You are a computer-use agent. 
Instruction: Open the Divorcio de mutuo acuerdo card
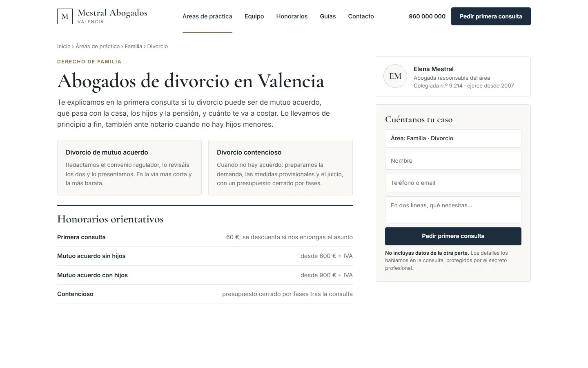tap(129, 168)
